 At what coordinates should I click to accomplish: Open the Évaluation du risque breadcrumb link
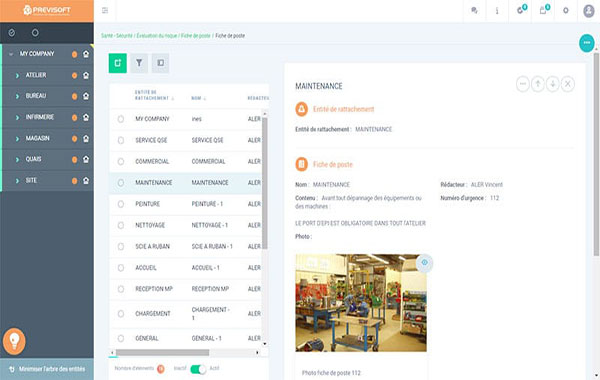tap(157, 36)
